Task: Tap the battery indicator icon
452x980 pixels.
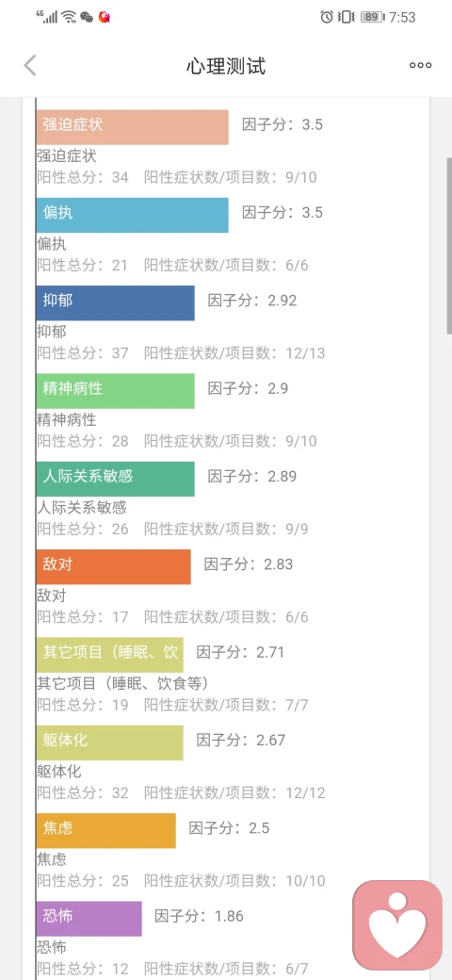Action: point(372,17)
